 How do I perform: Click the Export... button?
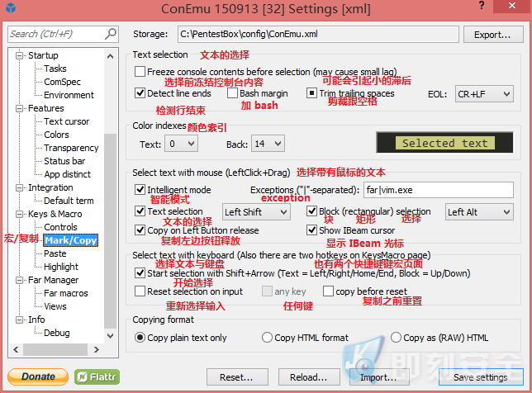coord(493,35)
